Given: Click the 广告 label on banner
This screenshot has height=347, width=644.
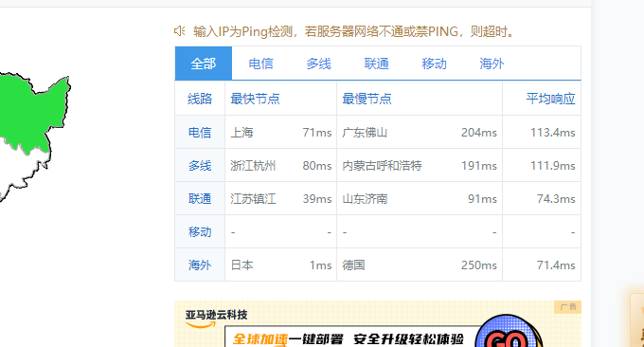Looking at the screenshot, I should click(568, 307).
